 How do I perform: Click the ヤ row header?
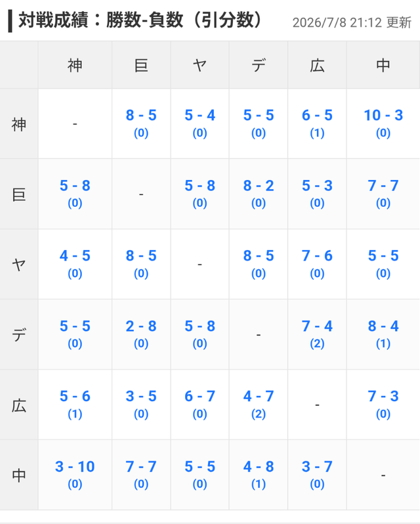pos(19,264)
